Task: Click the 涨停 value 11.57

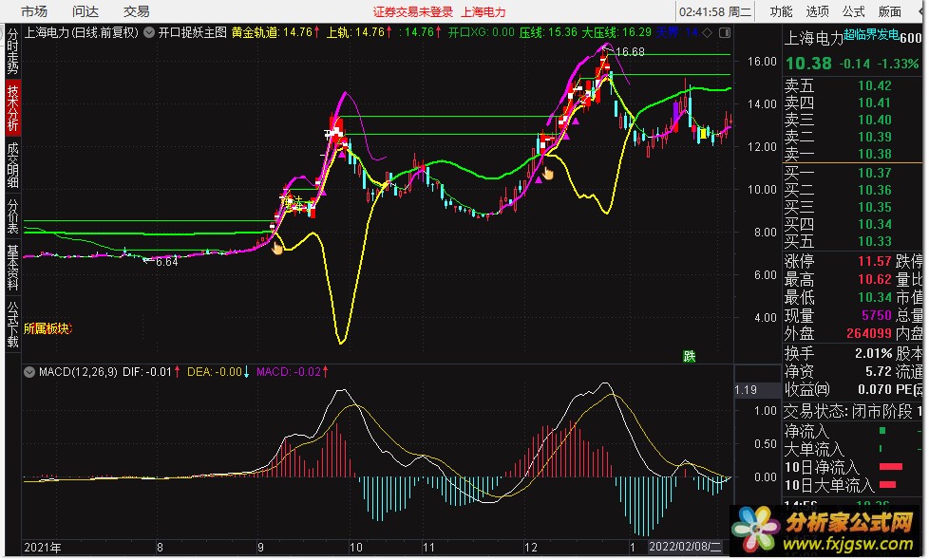Action: click(x=875, y=261)
